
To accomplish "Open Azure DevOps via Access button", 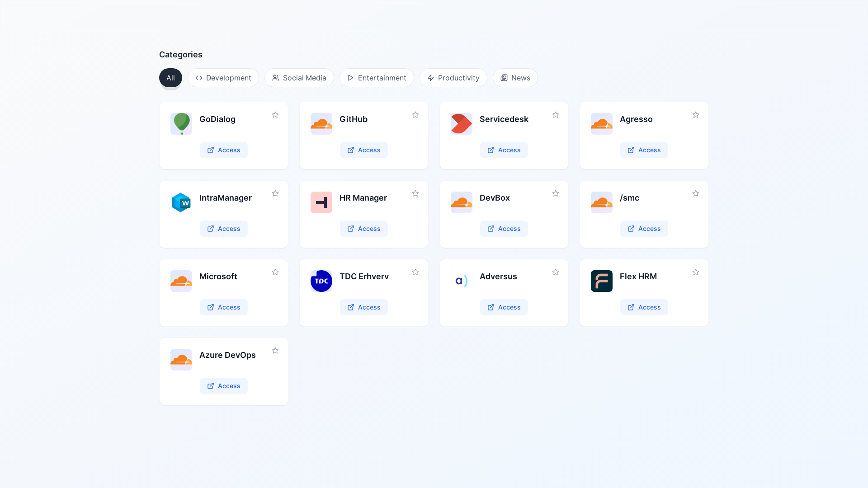I will point(224,386).
